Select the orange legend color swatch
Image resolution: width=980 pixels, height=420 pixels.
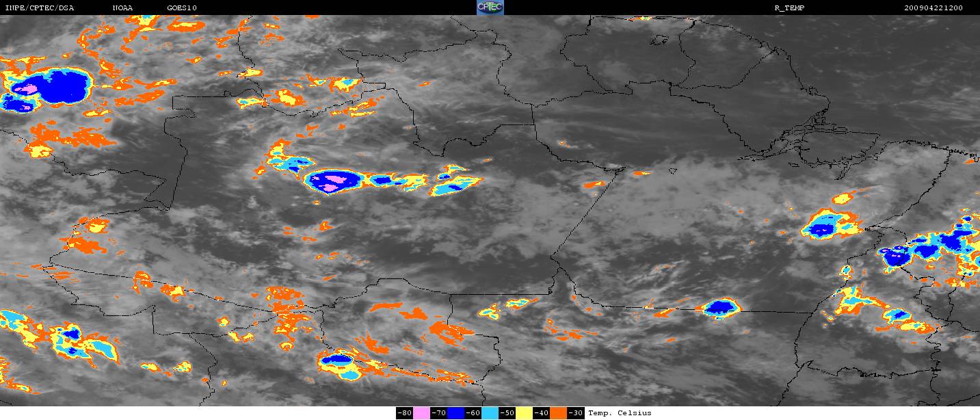coord(558,413)
